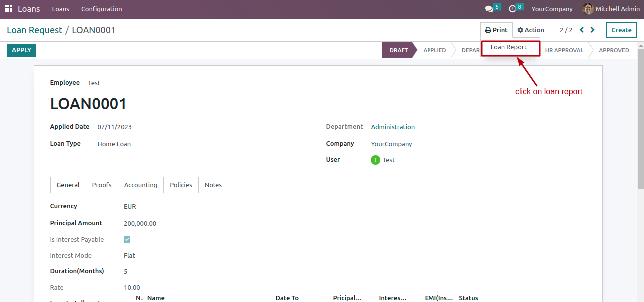Select Loan Report from Print menu
This screenshot has width=644, height=302.
click(x=509, y=47)
